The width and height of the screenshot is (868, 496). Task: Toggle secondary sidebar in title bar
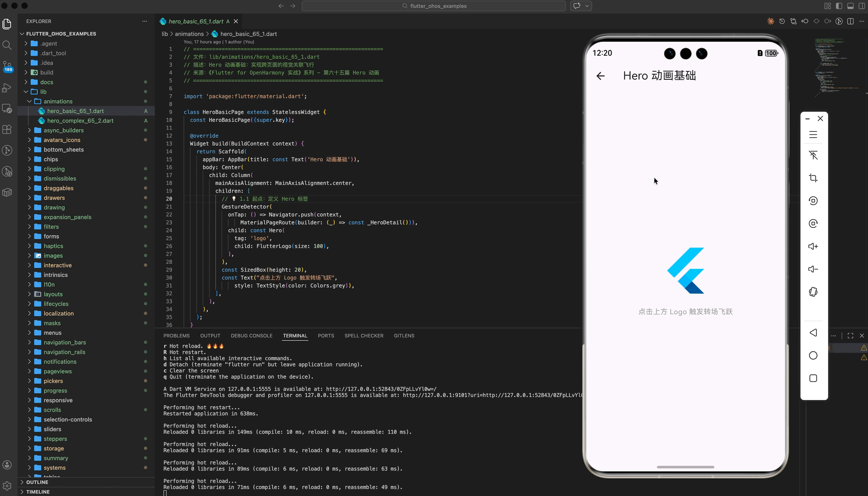pos(861,6)
